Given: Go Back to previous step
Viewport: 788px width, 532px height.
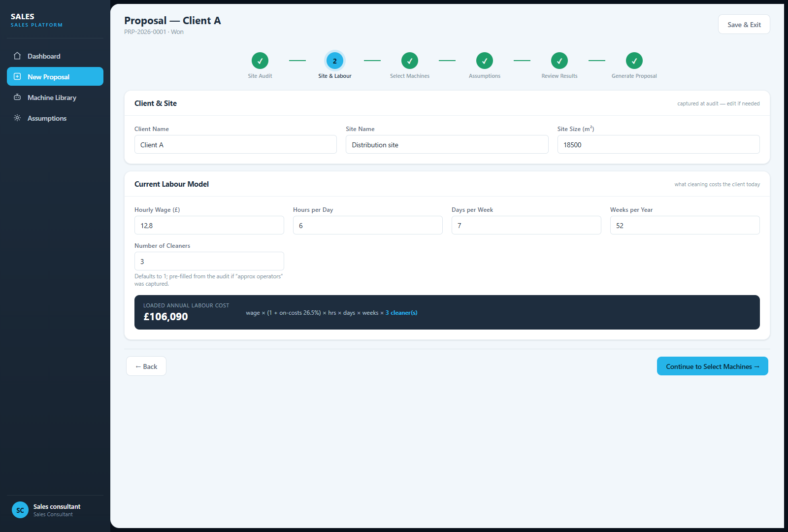Looking at the screenshot, I should (x=146, y=366).
